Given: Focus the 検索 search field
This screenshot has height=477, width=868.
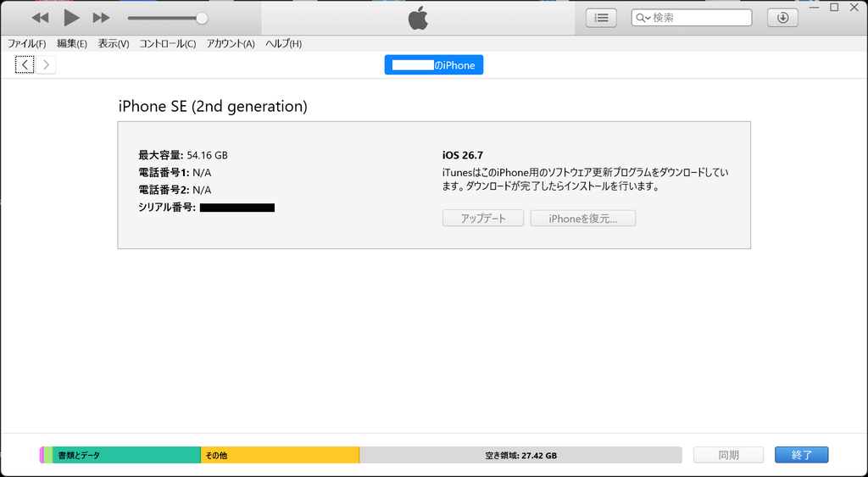Looking at the screenshot, I should [692, 18].
